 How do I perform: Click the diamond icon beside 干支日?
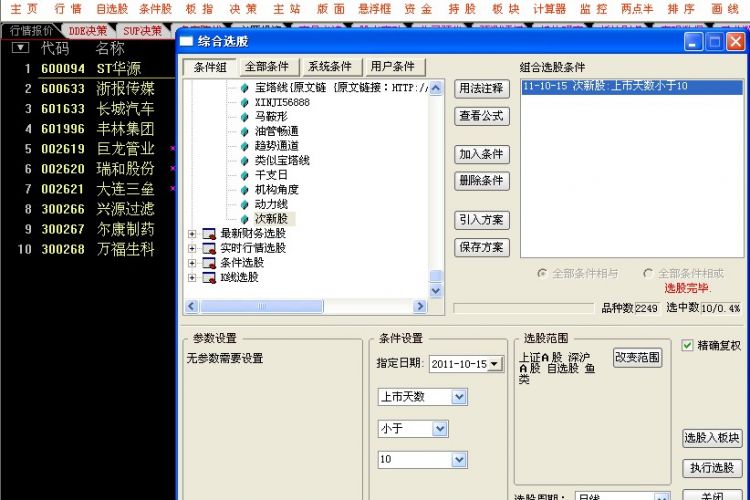pyautogui.click(x=244, y=176)
